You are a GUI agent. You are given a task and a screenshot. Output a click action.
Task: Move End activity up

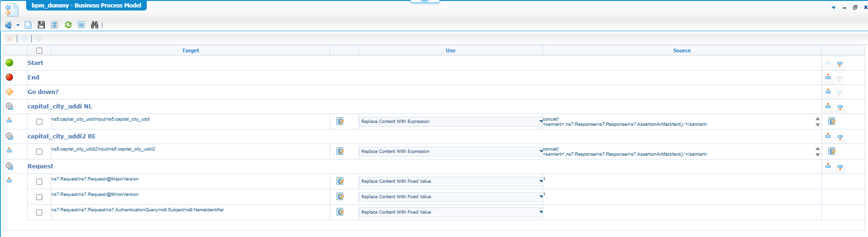coord(828,77)
